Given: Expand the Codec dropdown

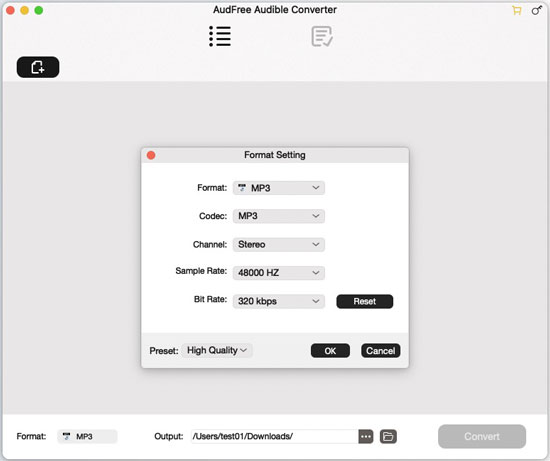Looking at the screenshot, I should click(279, 216).
